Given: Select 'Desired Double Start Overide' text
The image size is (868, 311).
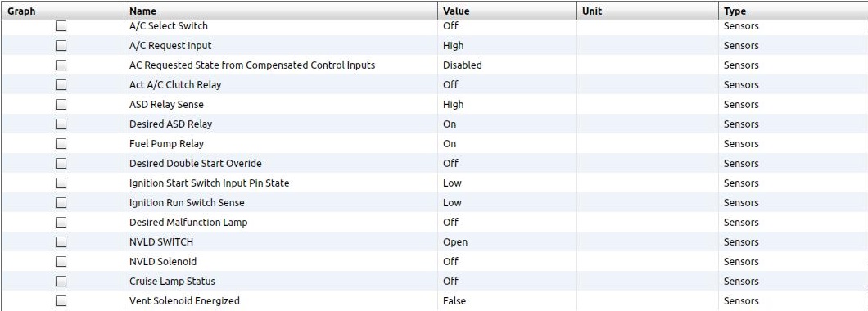Looking at the screenshot, I should (196, 163).
